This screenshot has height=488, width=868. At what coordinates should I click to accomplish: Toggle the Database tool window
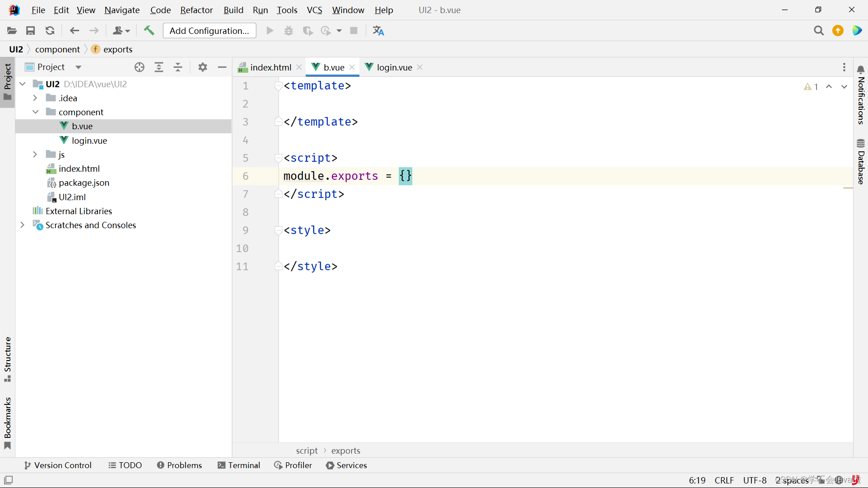click(x=860, y=162)
